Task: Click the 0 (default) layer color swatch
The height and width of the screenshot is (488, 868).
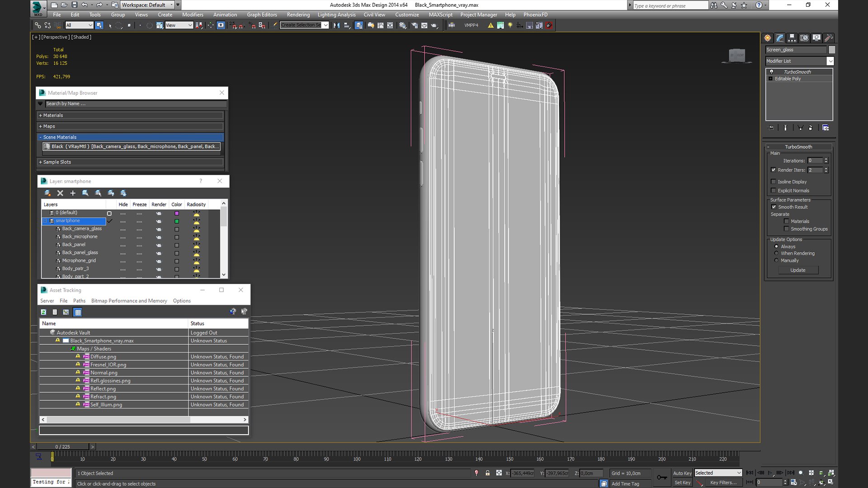Action: [x=177, y=213]
